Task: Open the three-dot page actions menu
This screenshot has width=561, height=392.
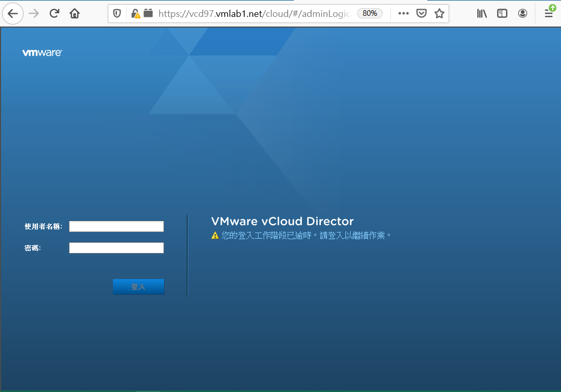Action: tap(403, 13)
